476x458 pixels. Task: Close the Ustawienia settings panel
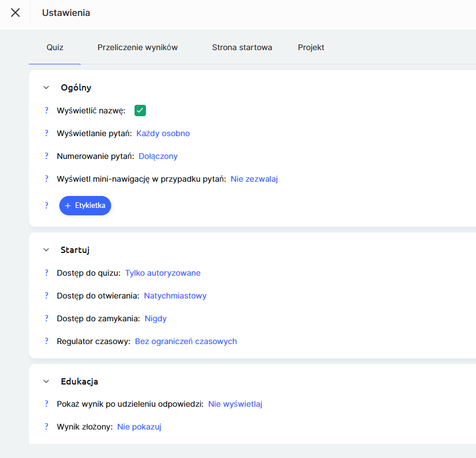15,13
